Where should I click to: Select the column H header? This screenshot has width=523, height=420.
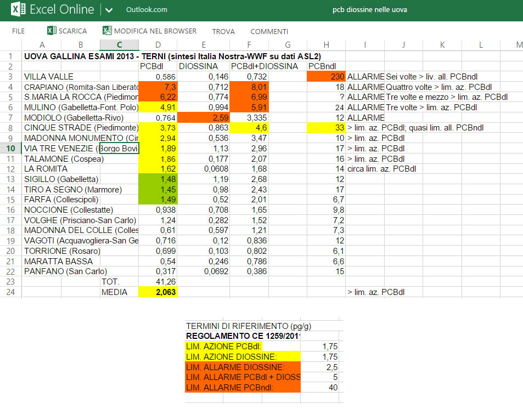pyautogui.click(x=327, y=45)
